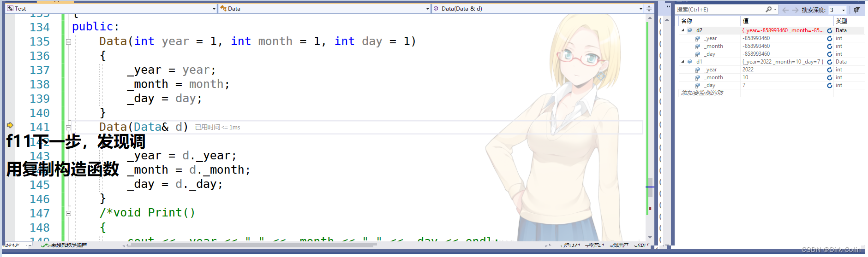The height and width of the screenshot is (257, 868).
Task: Click the current statement yellow arrow at line 141
Action: 10,125
